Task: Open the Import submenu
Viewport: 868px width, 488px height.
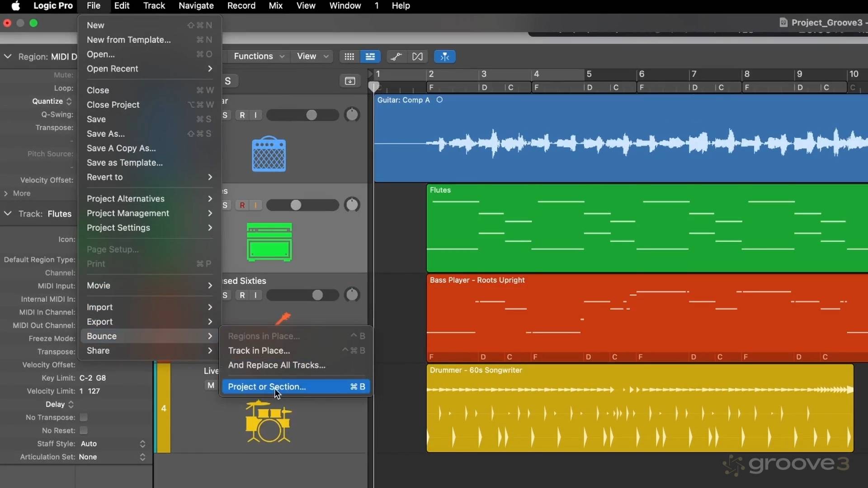Action: pos(149,307)
